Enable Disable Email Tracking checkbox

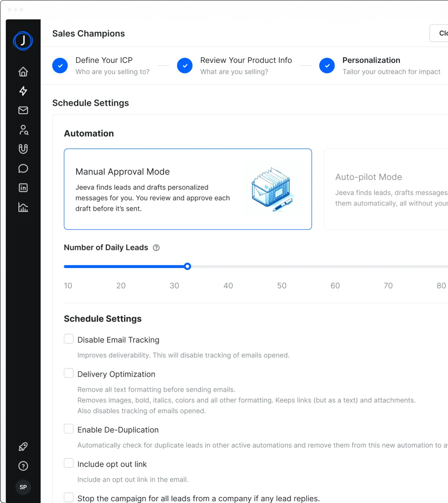pos(69,339)
